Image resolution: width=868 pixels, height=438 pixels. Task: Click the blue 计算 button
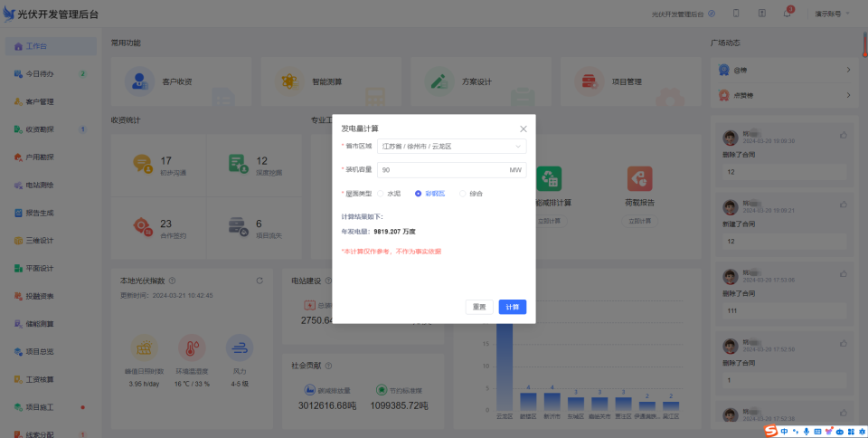513,307
